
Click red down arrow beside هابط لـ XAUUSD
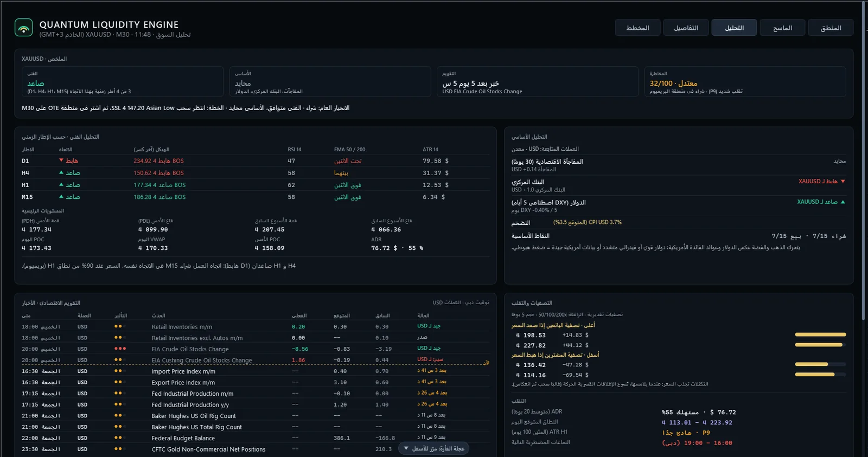[843, 181]
